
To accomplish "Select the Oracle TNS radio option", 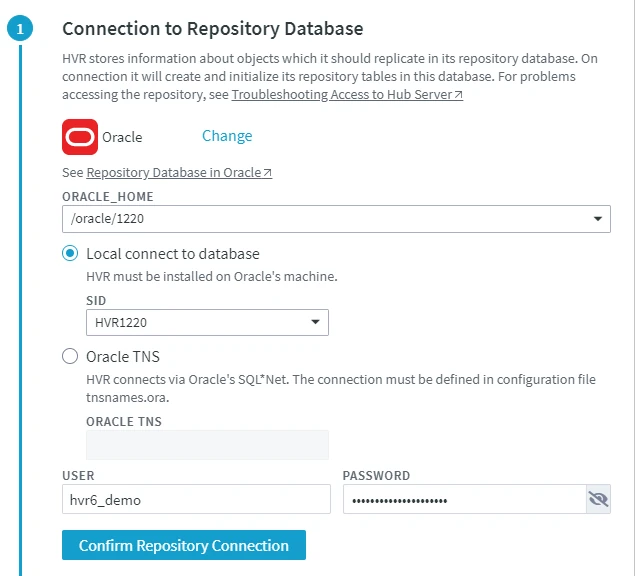I will (x=70, y=356).
